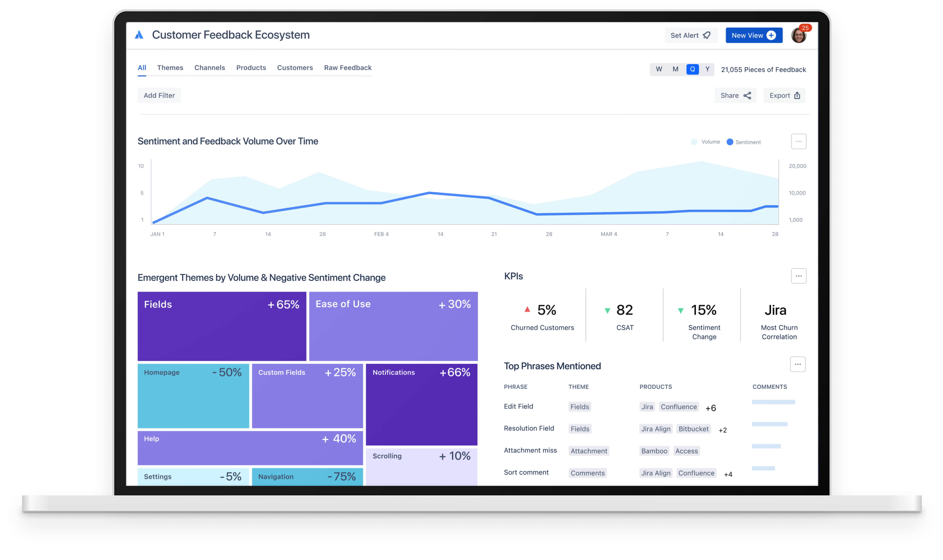The width and height of the screenshot is (943, 560).
Task: Open the KPIs panel ellipsis menu
Action: click(798, 276)
